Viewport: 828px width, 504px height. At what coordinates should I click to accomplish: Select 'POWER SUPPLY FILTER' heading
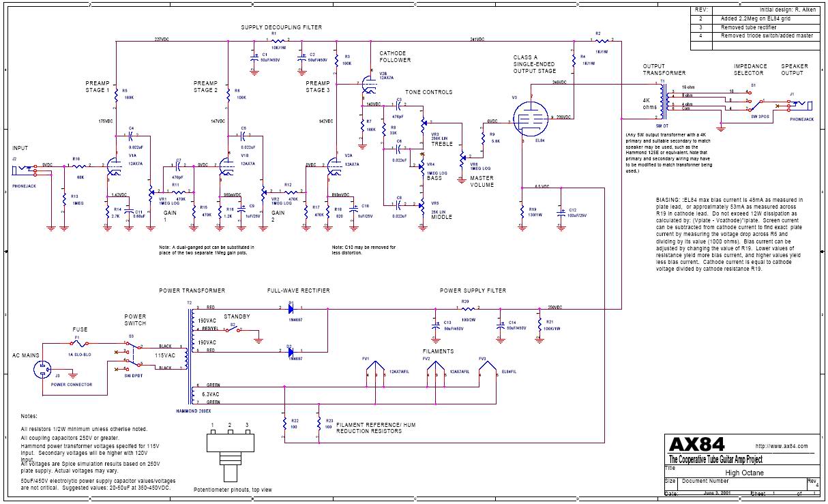(x=473, y=291)
